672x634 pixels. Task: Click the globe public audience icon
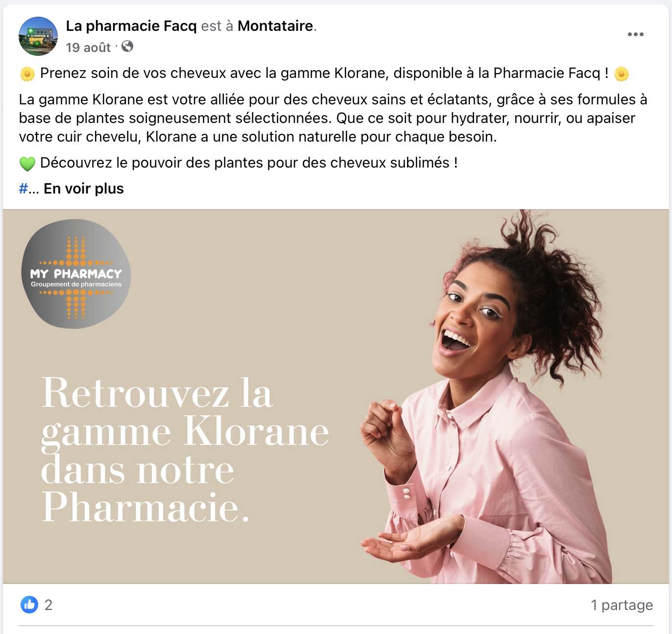[x=127, y=47]
